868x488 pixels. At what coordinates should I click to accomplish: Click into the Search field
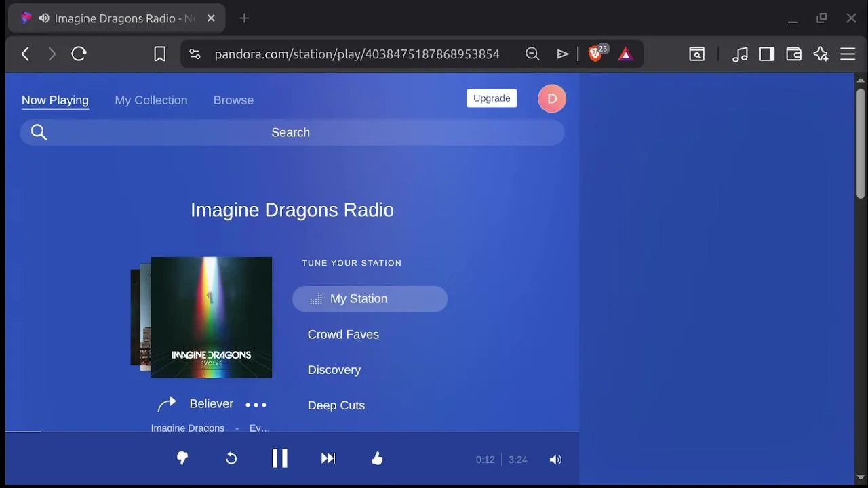click(292, 132)
